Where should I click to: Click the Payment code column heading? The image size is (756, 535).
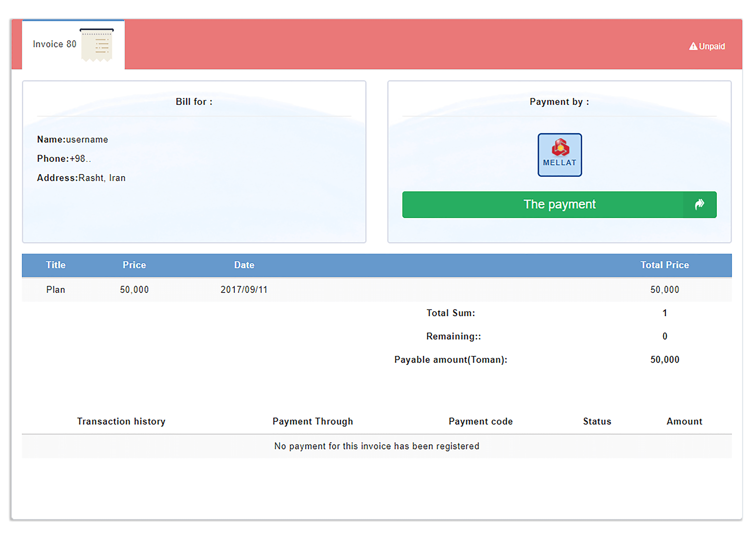[x=480, y=421]
